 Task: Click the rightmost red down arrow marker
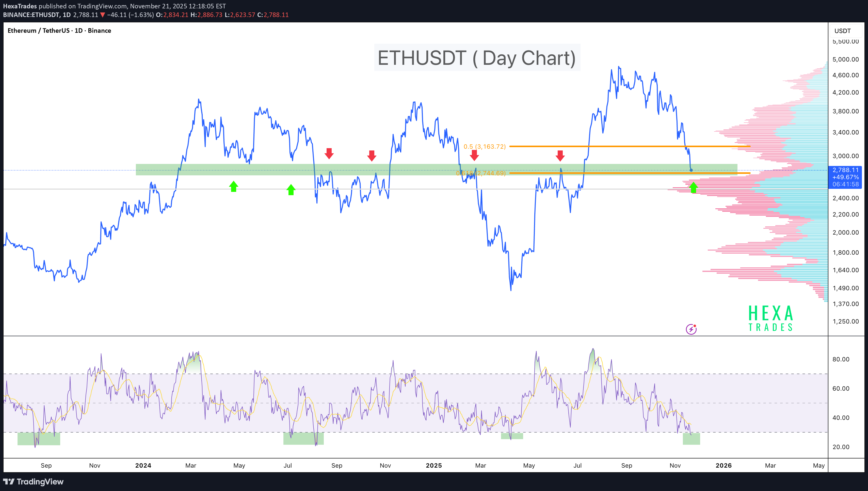point(560,156)
